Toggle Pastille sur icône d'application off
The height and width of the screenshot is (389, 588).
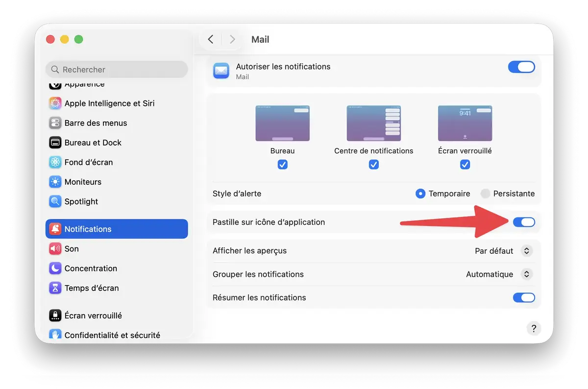click(524, 222)
